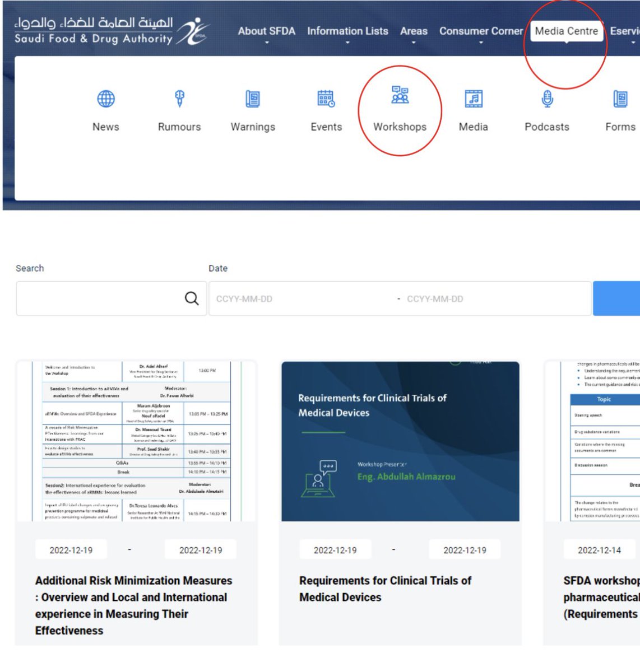
Task: Open the Rumours icon
Action: point(179,99)
